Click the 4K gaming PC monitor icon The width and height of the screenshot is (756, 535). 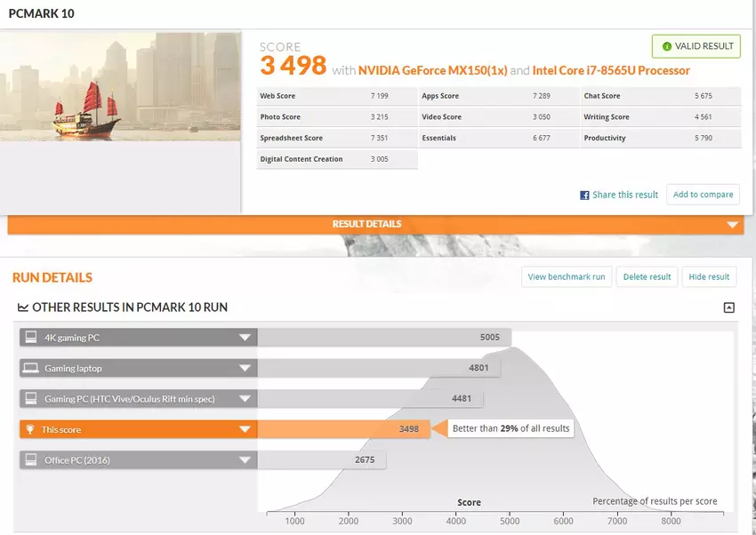(30, 338)
